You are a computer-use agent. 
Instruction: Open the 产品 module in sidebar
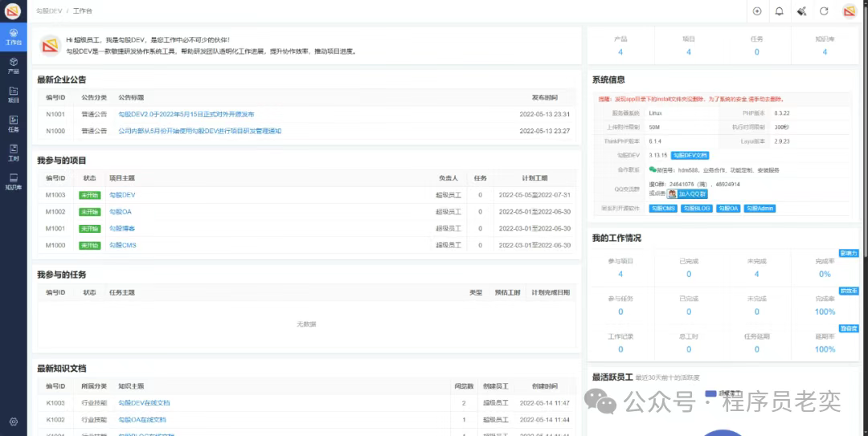pos(13,65)
